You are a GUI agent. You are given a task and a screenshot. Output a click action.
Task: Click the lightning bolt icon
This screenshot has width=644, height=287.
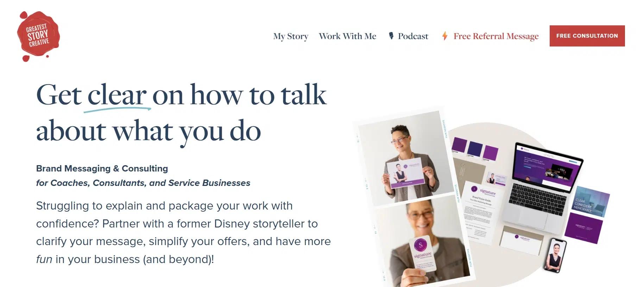pos(445,36)
